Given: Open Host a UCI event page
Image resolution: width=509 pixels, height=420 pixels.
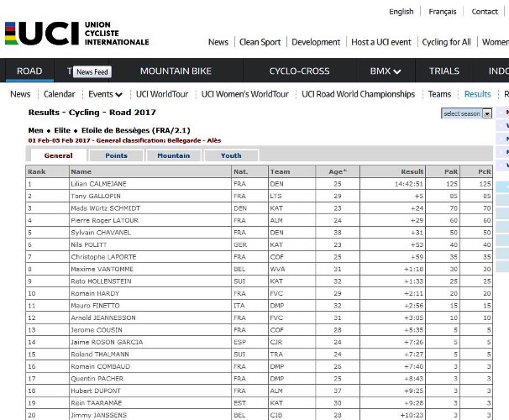Looking at the screenshot, I should (x=380, y=42).
